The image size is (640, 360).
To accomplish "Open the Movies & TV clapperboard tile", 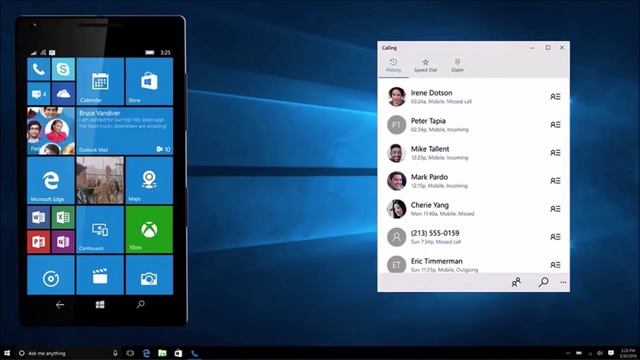I will pos(100,275).
